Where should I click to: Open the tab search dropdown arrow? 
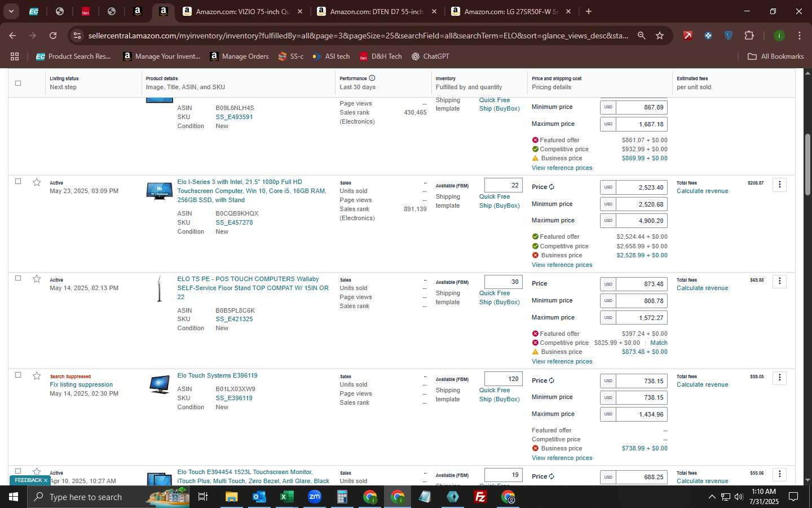click(x=11, y=11)
